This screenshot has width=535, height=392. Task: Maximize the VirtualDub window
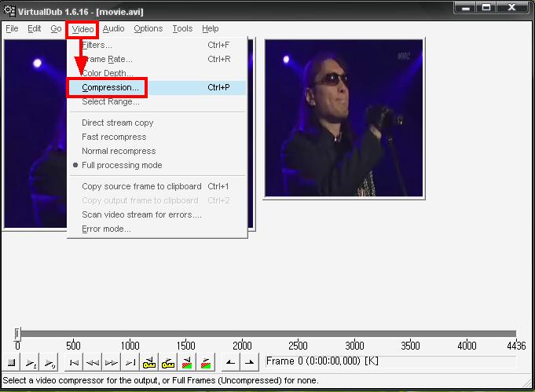click(x=486, y=8)
